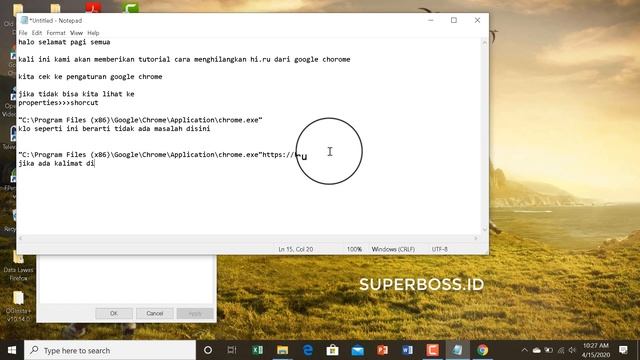Open the taskbar clock showing 10:27 AM

click(596, 350)
